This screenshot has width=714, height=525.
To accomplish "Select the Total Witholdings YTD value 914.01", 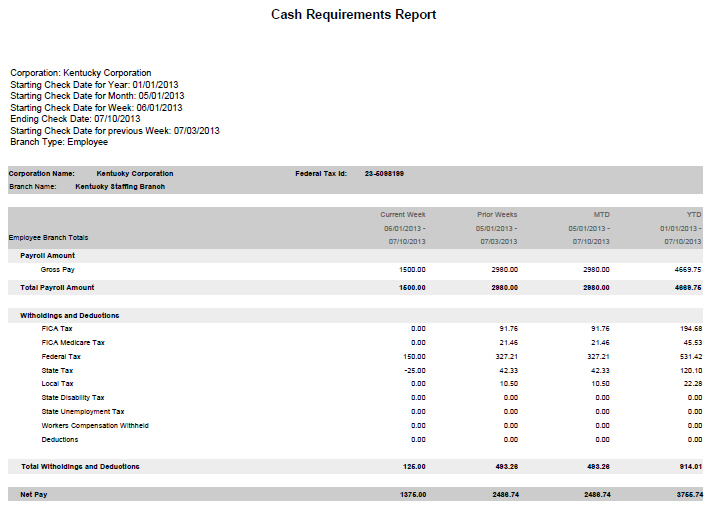I will [688, 466].
